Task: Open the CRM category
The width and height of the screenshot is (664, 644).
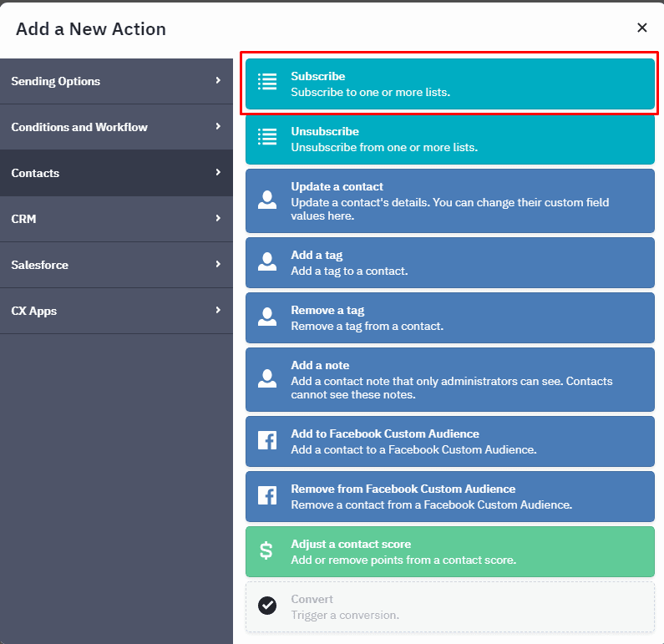Action: coord(116,219)
